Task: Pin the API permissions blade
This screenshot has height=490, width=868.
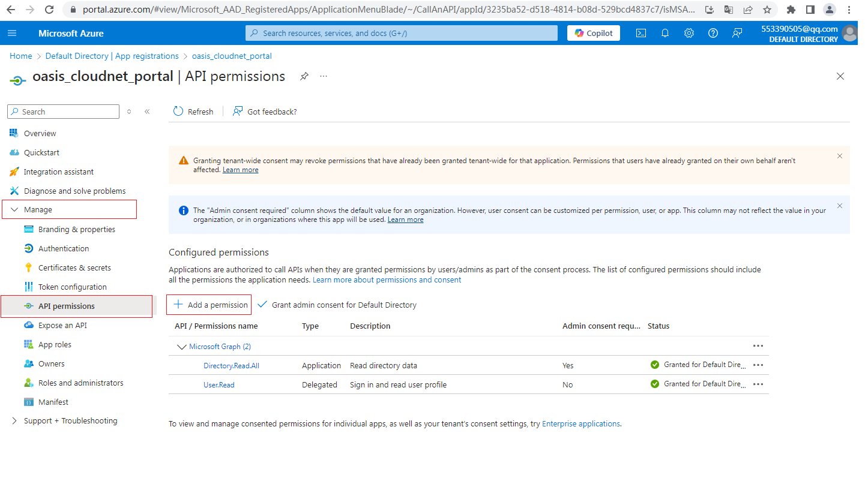Action: 304,76
